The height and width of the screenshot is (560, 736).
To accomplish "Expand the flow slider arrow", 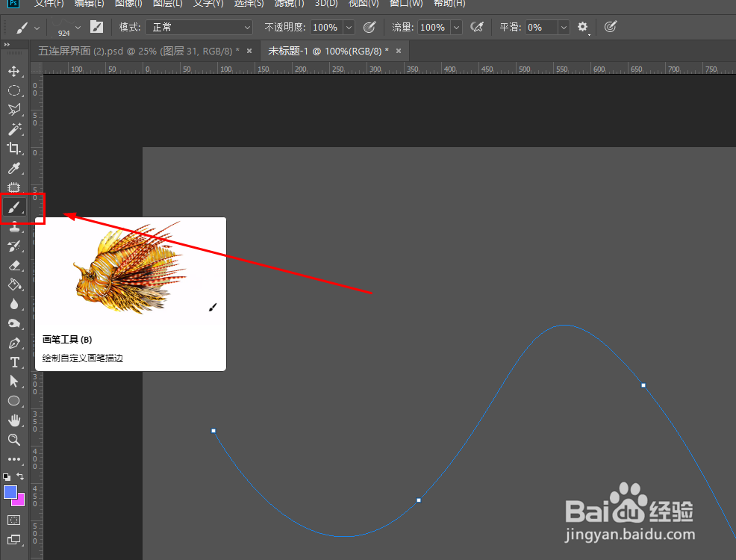I will (x=456, y=27).
